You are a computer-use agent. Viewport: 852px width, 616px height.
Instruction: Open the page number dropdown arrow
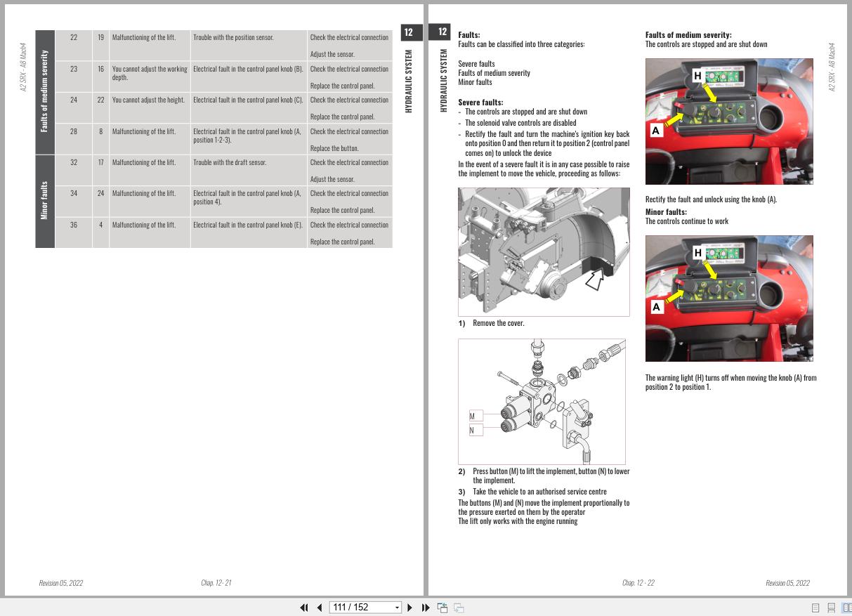point(397,608)
